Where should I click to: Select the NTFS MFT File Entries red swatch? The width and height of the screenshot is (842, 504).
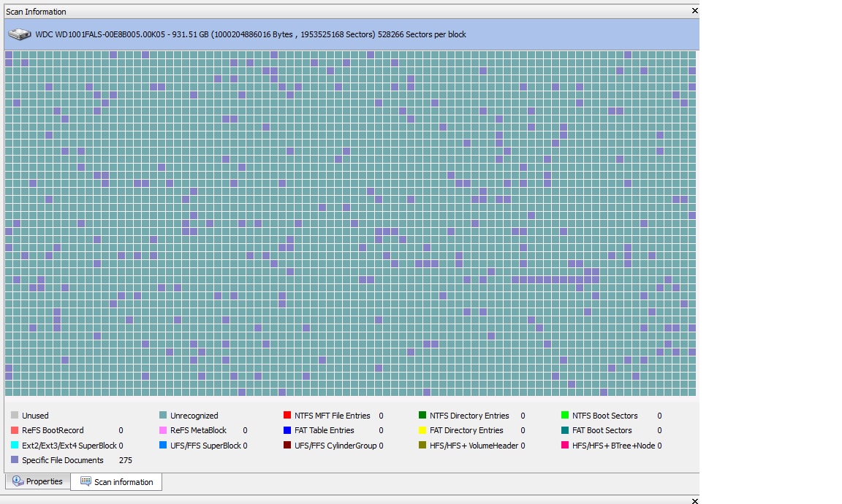click(x=287, y=415)
